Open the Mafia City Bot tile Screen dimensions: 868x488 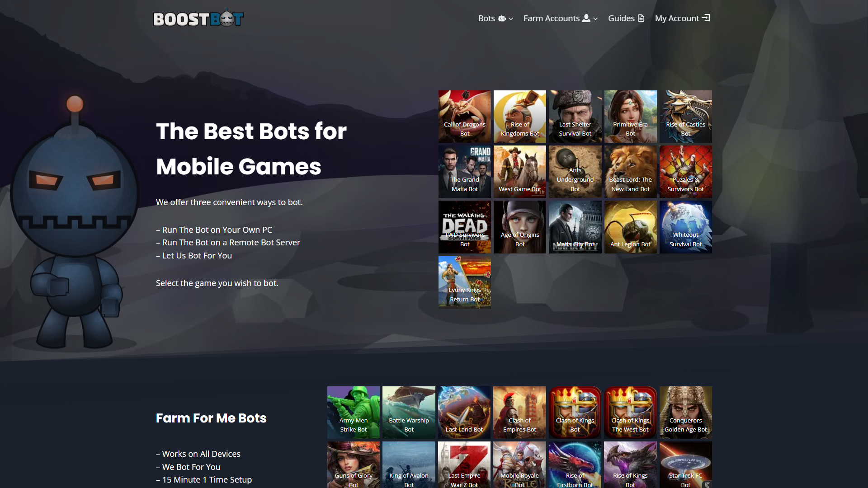tap(575, 227)
